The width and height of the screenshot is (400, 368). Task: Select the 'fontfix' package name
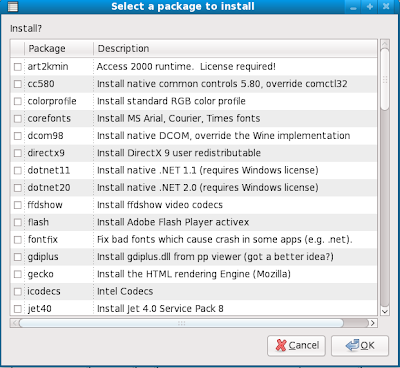(43, 240)
